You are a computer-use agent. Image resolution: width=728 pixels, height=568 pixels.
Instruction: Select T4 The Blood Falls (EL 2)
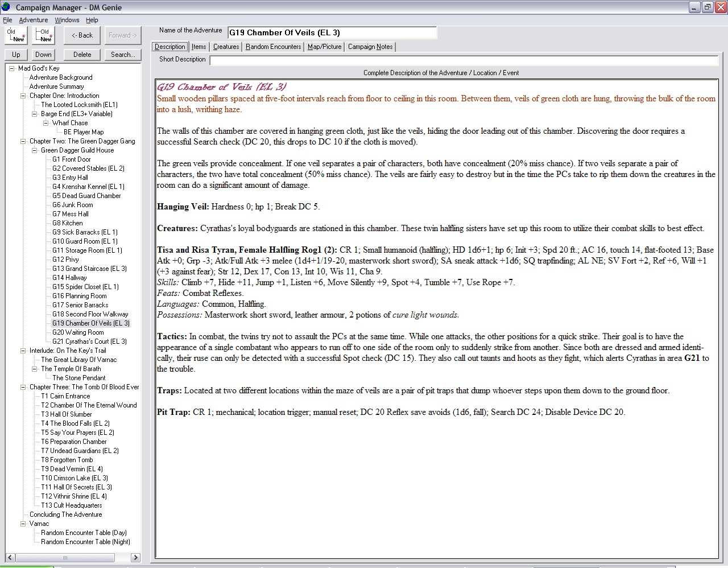click(x=76, y=423)
